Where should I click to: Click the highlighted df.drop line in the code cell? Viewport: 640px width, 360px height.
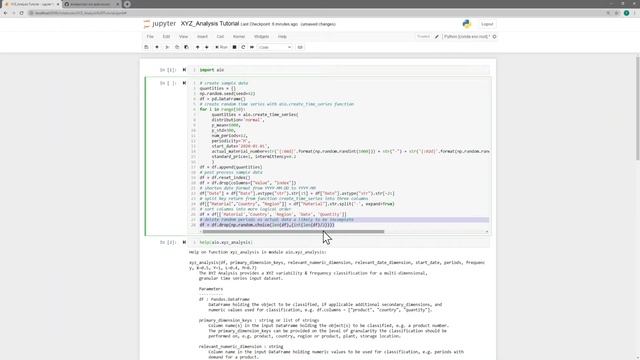click(x=267, y=225)
